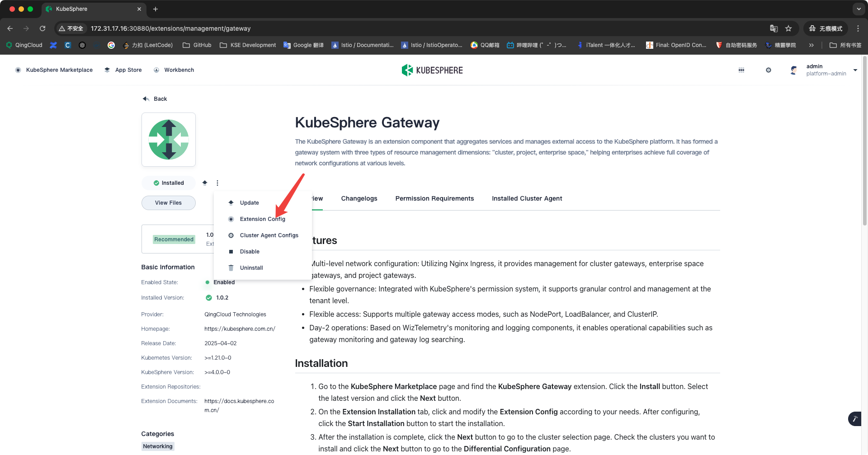Click the Enabled state value
This screenshot has width=868, height=455.
224,282
